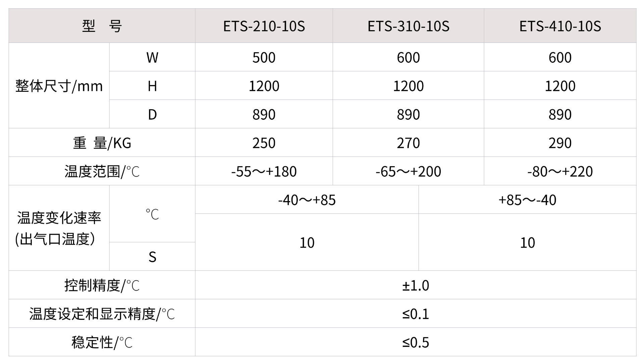Select the +85~-40 rate range cell
The height and width of the screenshot is (362, 644).
(x=527, y=200)
